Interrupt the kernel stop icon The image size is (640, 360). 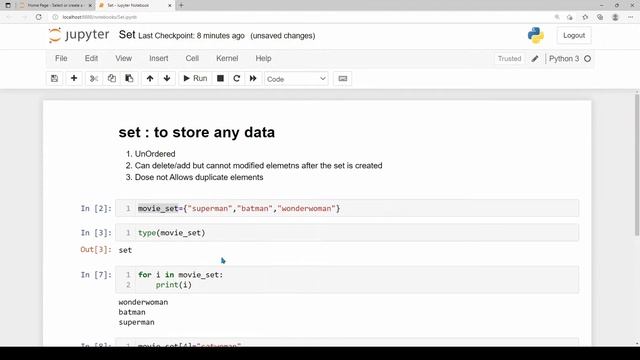220,78
